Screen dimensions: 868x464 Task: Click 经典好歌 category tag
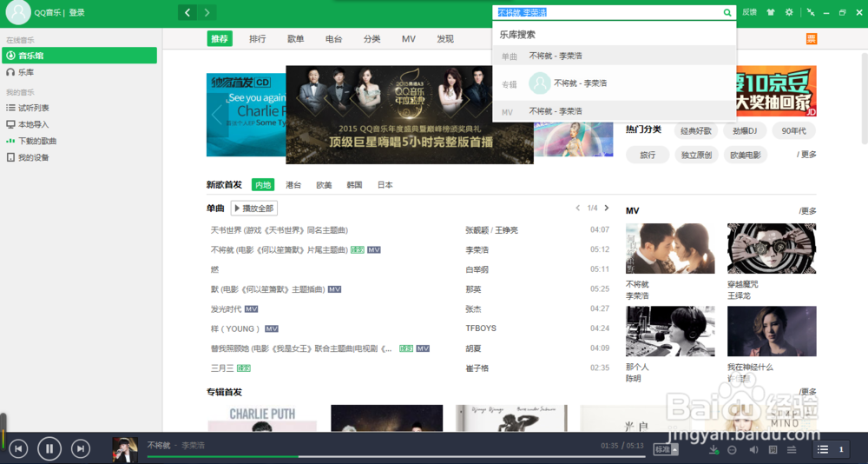(x=696, y=131)
